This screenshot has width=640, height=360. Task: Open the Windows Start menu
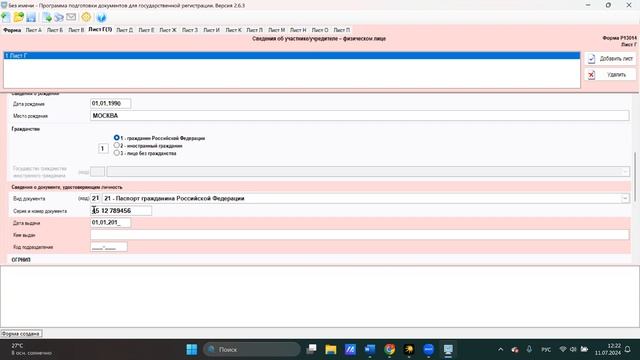(x=191, y=349)
